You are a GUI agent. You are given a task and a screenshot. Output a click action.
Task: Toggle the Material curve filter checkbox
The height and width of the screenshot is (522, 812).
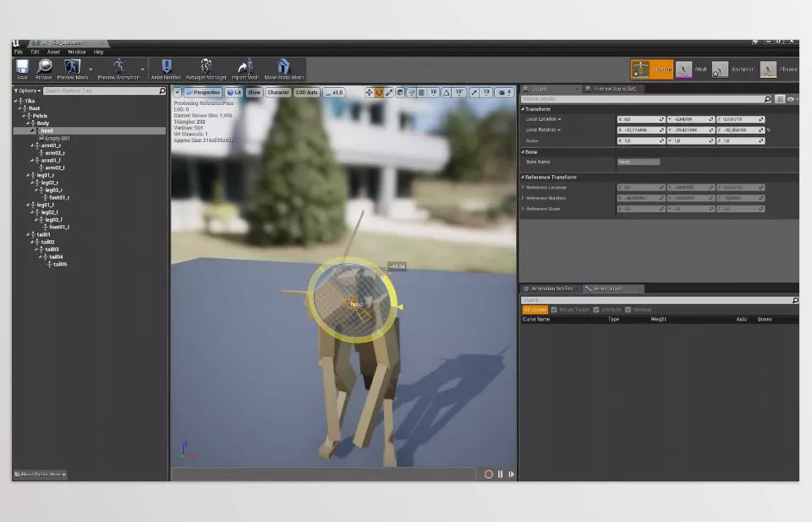pyautogui.click(x=628, y=310)
